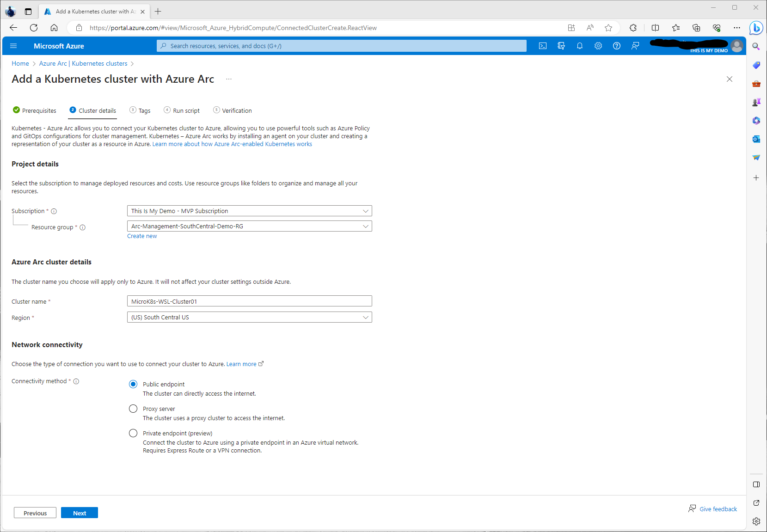Switch to the Tags tab

pyautogui.click(x=140, y=110)
